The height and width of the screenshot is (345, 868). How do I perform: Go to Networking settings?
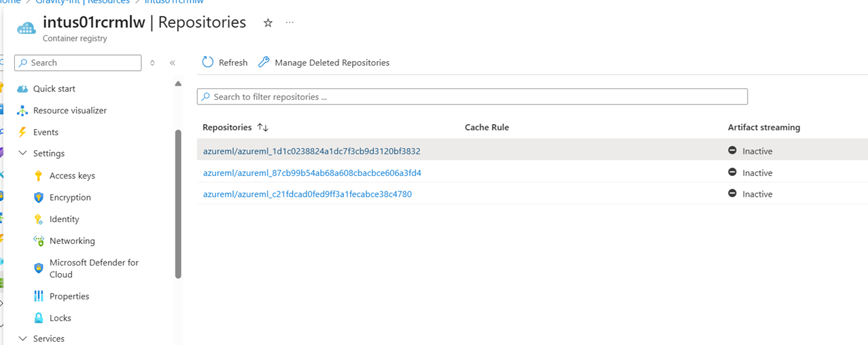72,241
